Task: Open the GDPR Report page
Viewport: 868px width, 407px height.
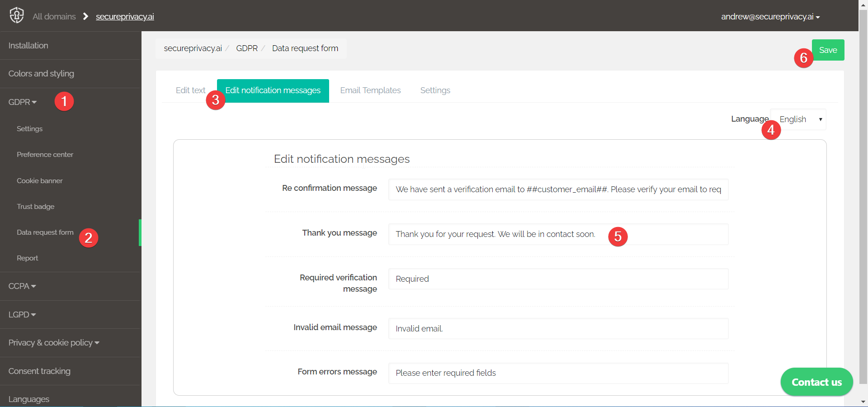Action: click(x=27, y=258)
